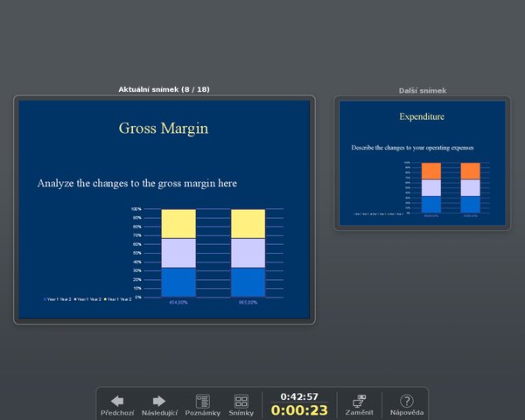Select the yellow segment of the 454.00% bar
Image resolution: width=525 pixels, height=420 pixels.
pyautogui.click(x=178, y=224)
